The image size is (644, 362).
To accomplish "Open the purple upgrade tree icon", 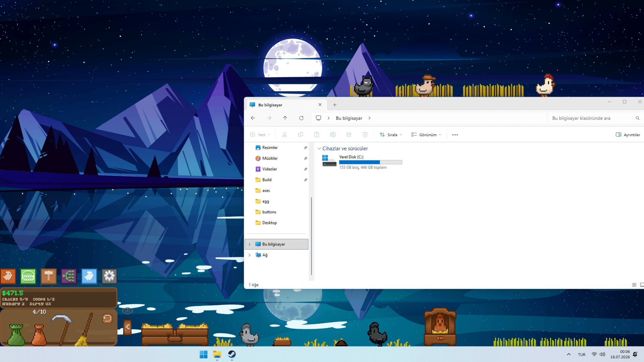I will [69, 277].
